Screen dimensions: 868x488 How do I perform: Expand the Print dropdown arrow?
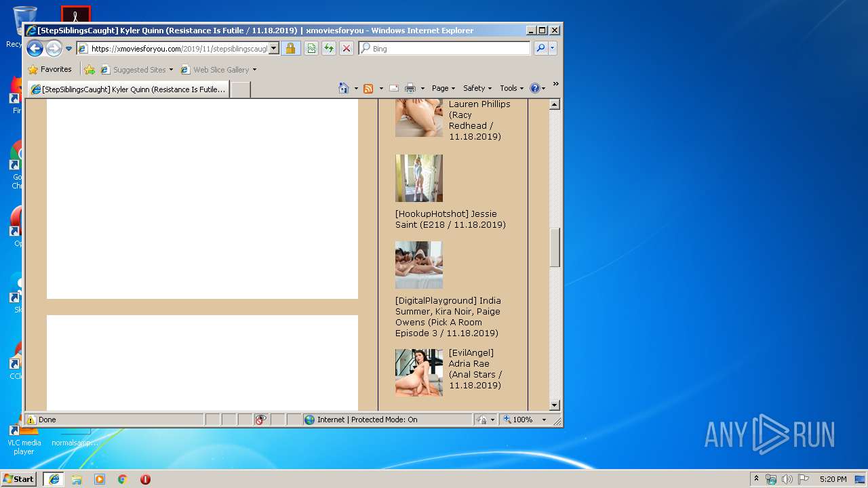[x=422, y=88]
